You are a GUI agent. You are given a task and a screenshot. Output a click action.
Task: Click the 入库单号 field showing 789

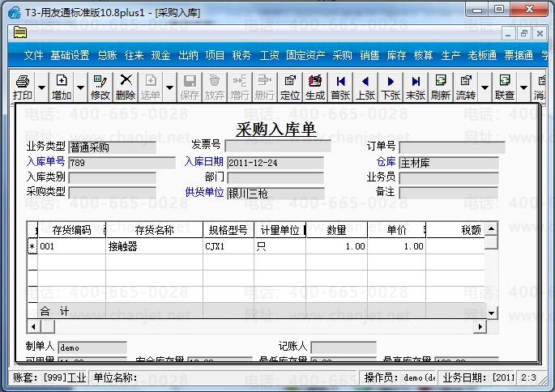[x=122, y=163]
